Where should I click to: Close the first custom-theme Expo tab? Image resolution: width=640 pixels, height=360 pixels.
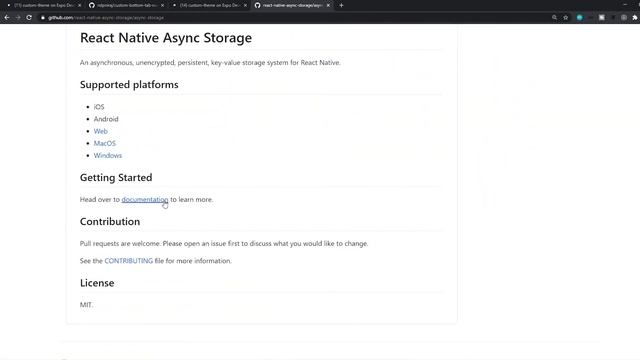point(80,5)
